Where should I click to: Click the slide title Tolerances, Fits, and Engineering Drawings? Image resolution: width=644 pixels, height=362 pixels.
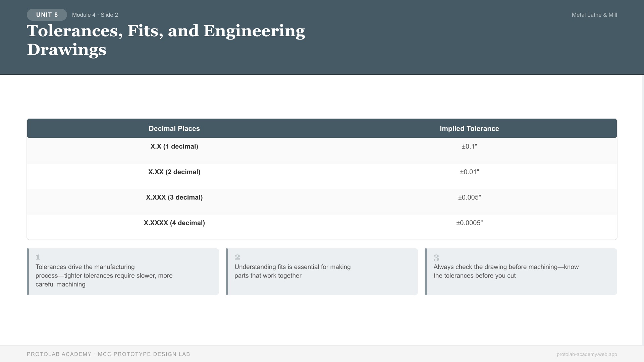pos(166,40)
